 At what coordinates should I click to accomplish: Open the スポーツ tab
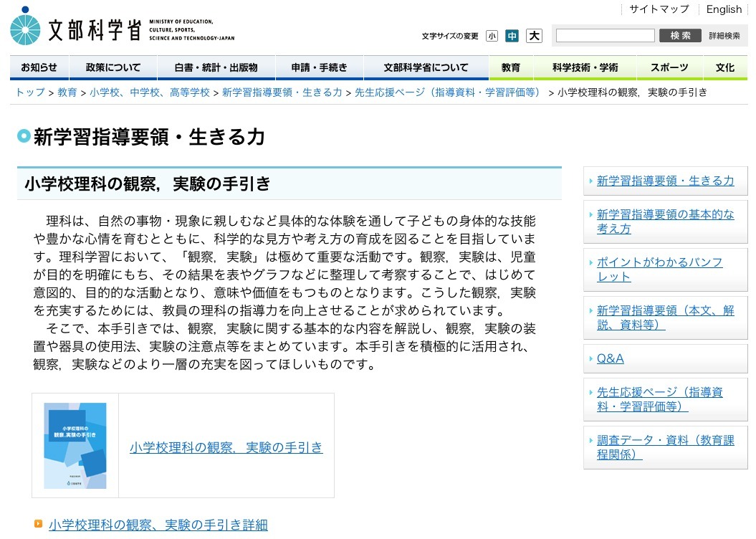(x=669, y=67)
